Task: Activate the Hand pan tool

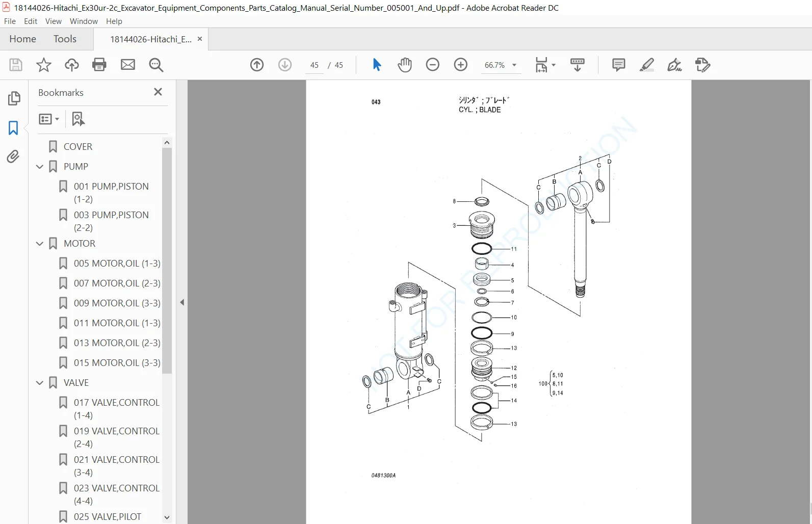Action: pyautogui.click(x=405, y=65)
